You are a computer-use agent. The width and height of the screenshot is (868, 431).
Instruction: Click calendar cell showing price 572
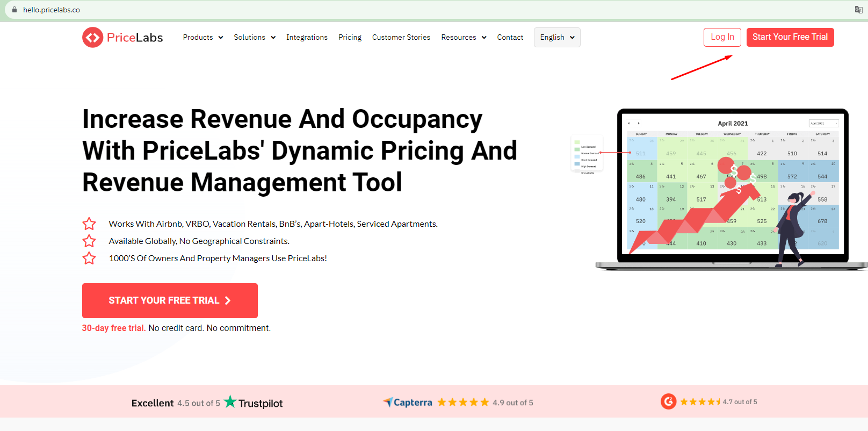click(793, 170)
